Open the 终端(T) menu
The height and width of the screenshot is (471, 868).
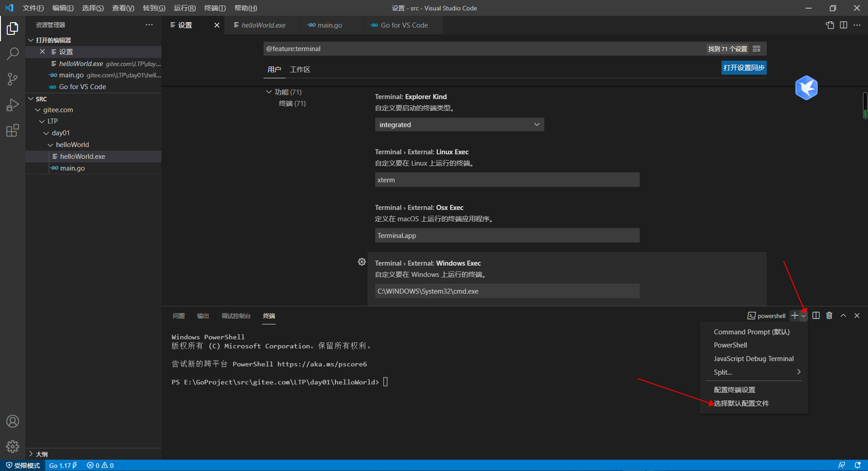(215, 8)
